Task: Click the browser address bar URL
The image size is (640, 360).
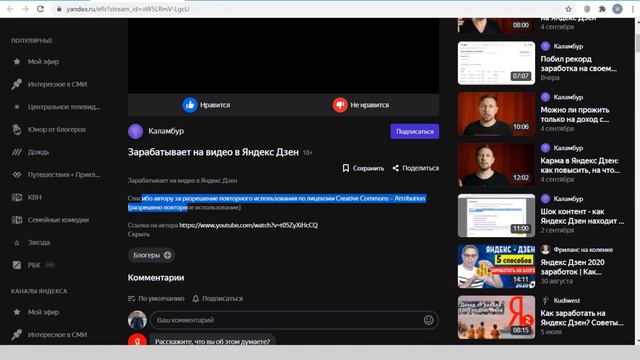Action: 128,9
